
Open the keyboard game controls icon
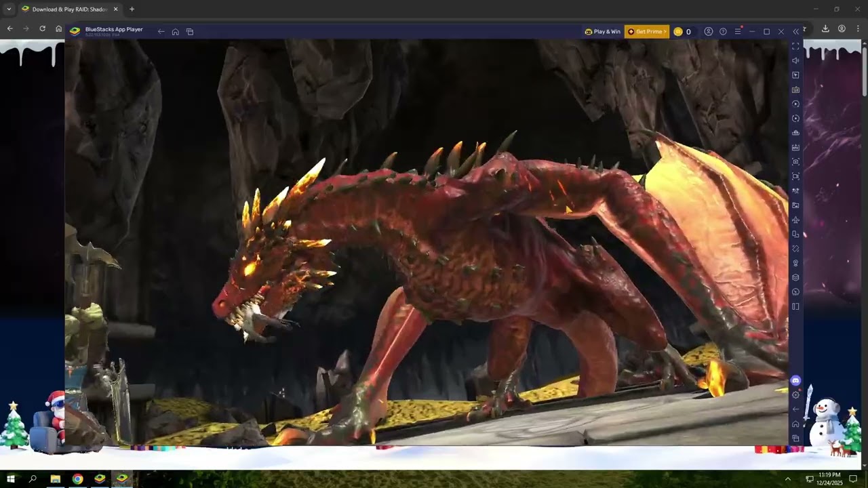(x=795, y=89)
